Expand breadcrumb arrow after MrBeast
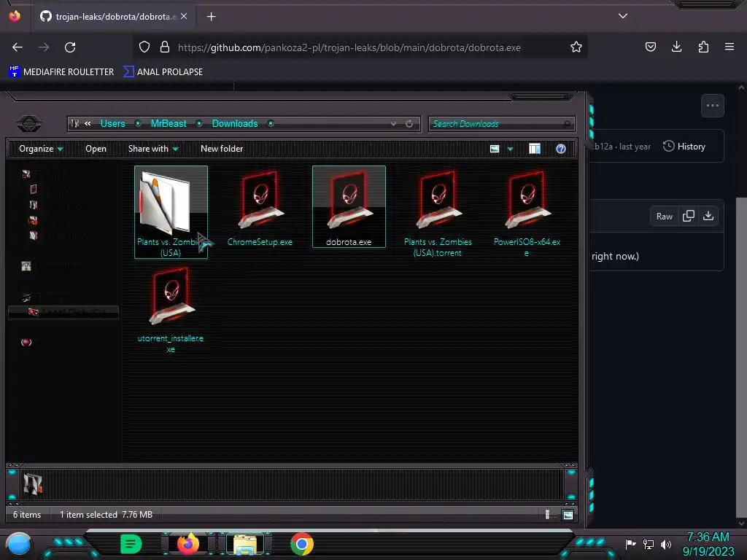The width and height of the screenshot is (747, 560). coord(199,124)
